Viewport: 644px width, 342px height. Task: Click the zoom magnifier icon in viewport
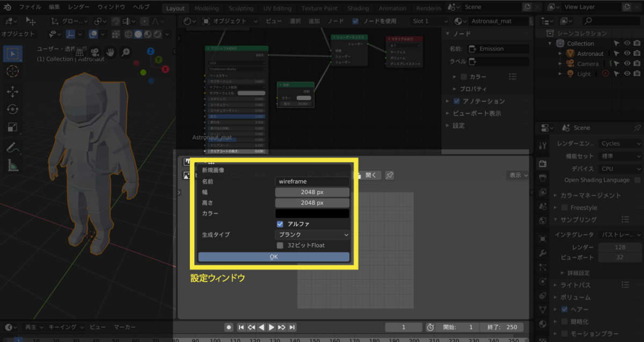pos(126,52)
